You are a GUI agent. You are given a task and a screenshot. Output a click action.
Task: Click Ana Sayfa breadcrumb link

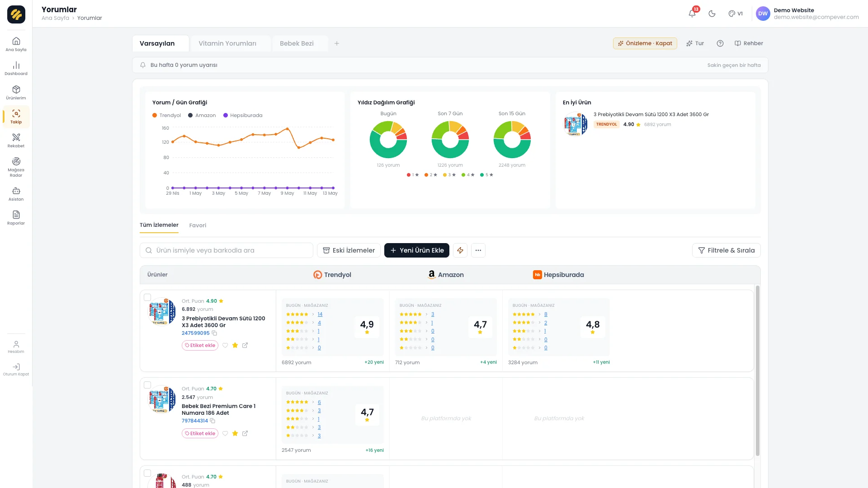pyautogui.click(x=55, y=18)
